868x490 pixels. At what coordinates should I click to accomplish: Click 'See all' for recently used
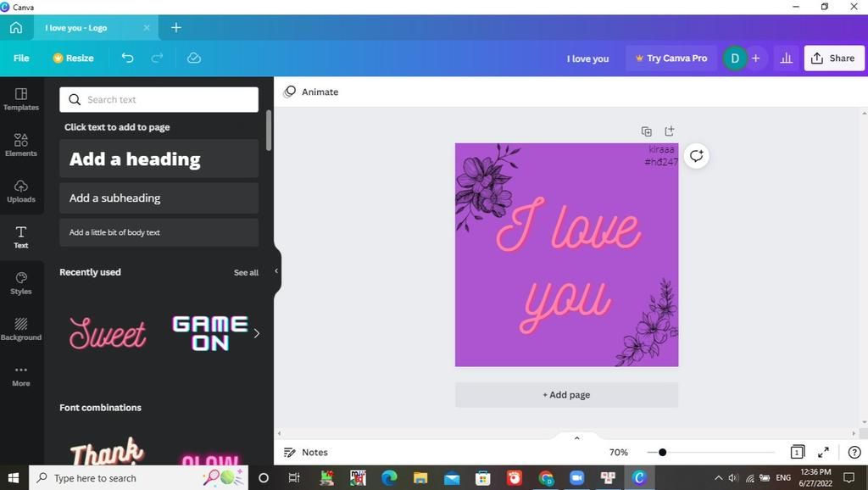(x=246, y=272)
